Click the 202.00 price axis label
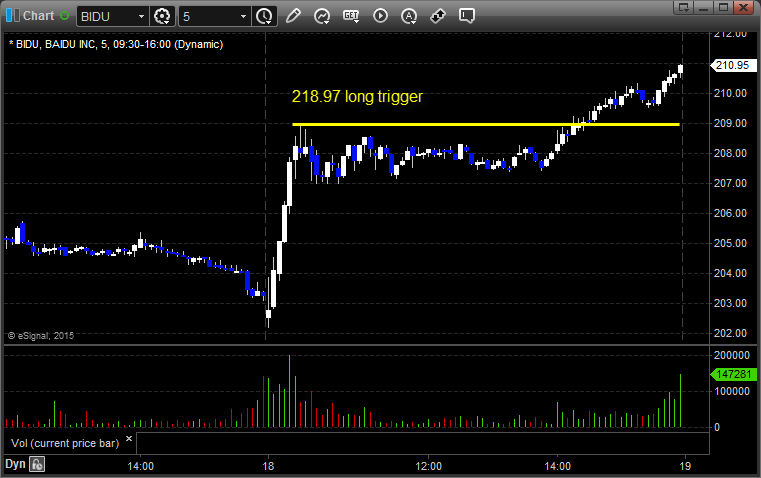The width and height of the screenshot is (761, 478). pos(730,333)
